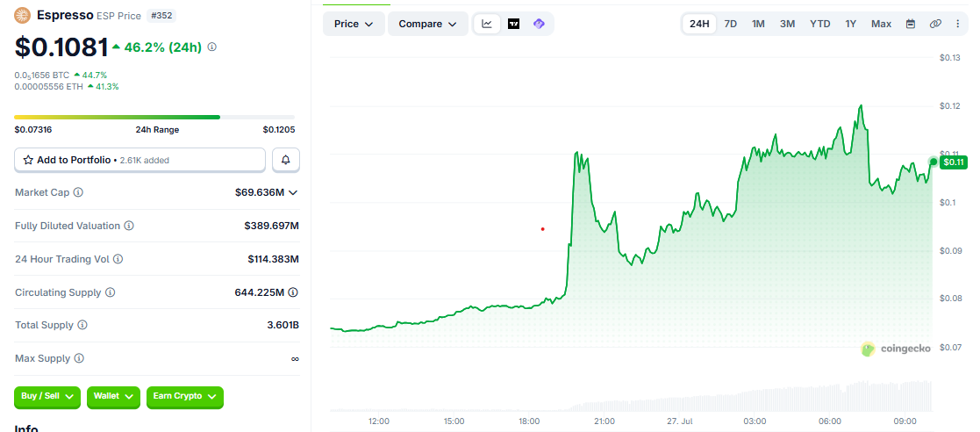Viewport: 980px width, 432px height.
Task: Switch to TradingView chart icon
Action: click(514, 24)
